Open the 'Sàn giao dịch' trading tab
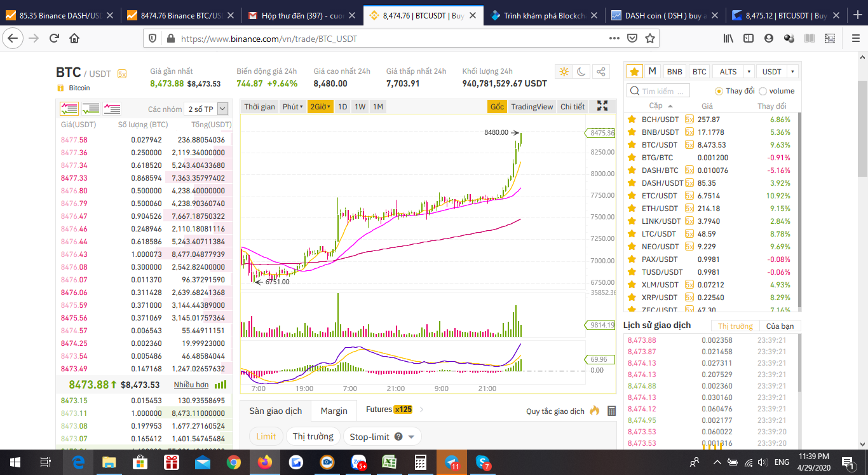The height and width of the screenshot is (475, 868). (276, 411)
